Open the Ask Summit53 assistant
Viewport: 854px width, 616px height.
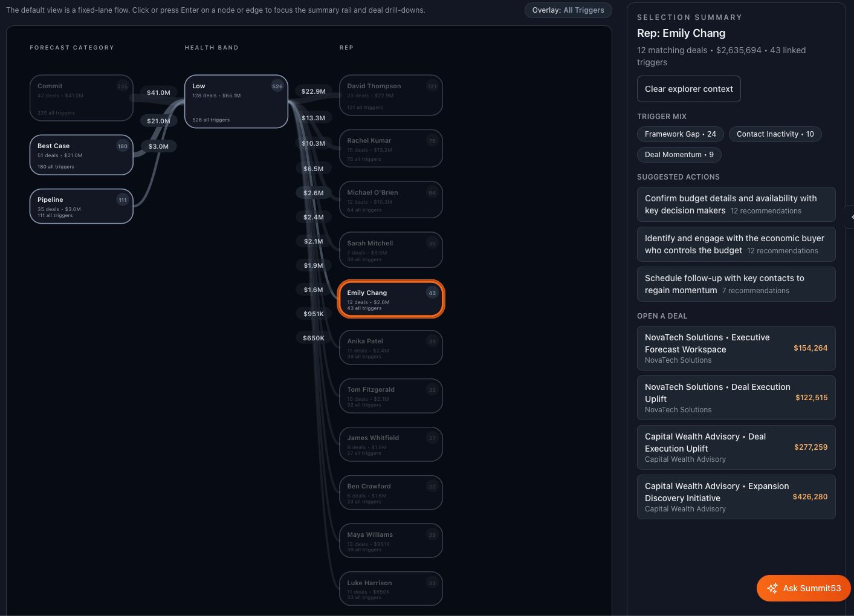[x=804, y=588]
